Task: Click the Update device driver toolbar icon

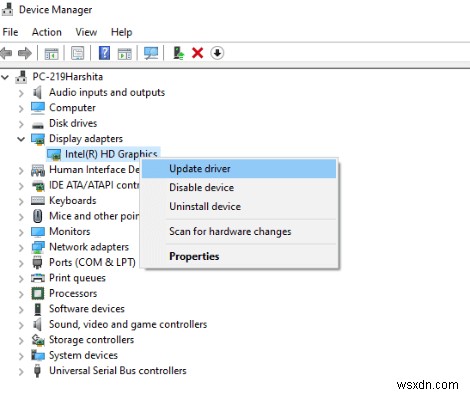Action: pos(178,53)
